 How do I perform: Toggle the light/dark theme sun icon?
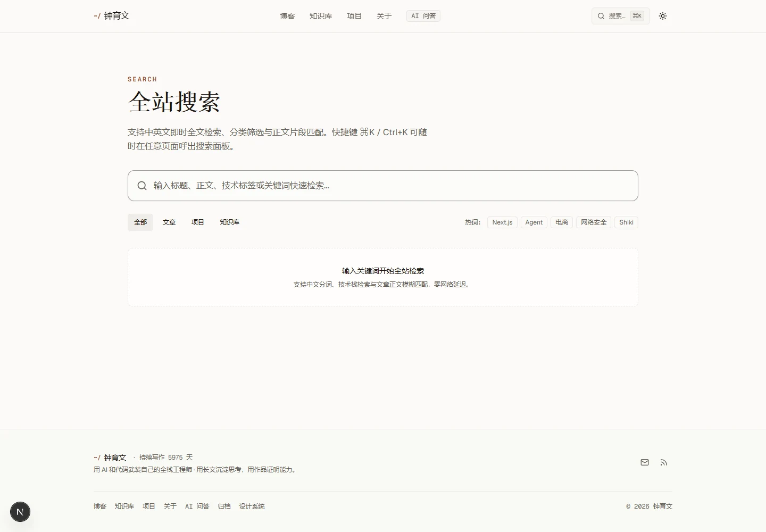click(663, 16)
